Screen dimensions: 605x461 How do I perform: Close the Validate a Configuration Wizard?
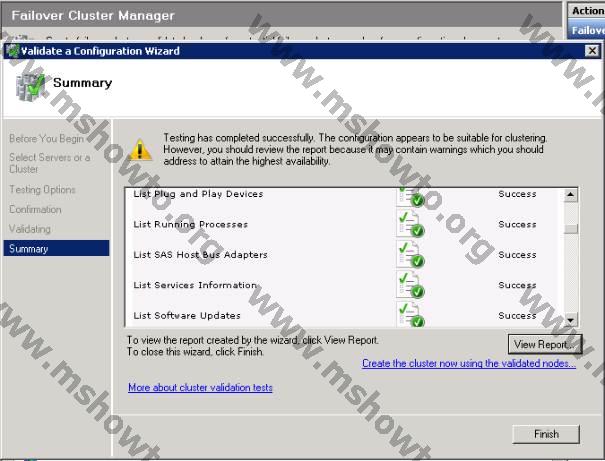tap(592, 51)
